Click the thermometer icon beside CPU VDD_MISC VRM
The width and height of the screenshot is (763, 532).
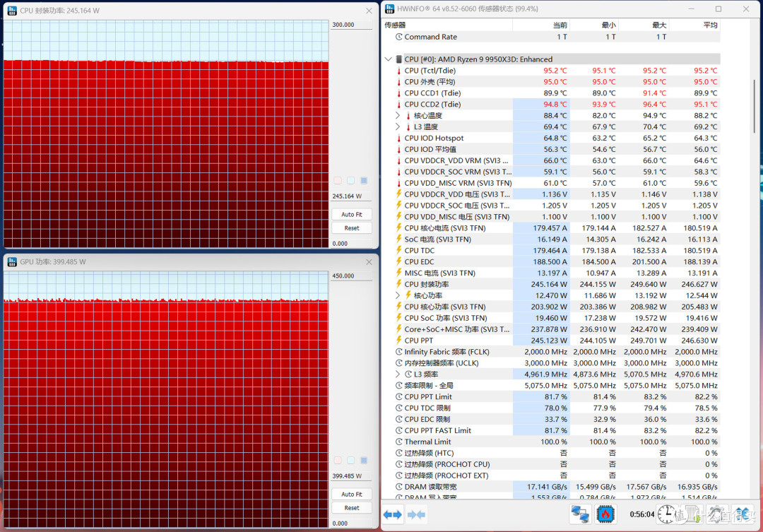click(399, 183)
